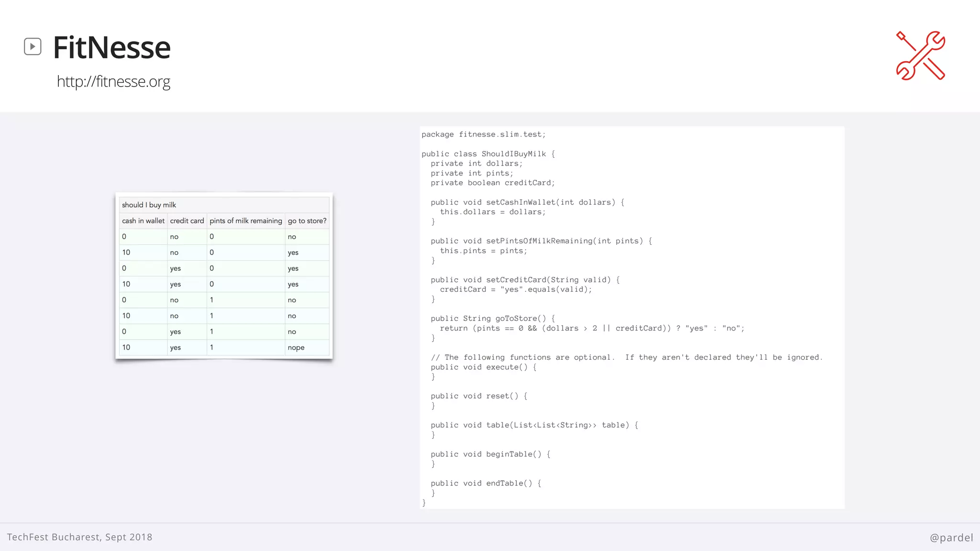Click the code comment about optional functions
The width and height of the screenshot is (980, 551).
point(626,357)
